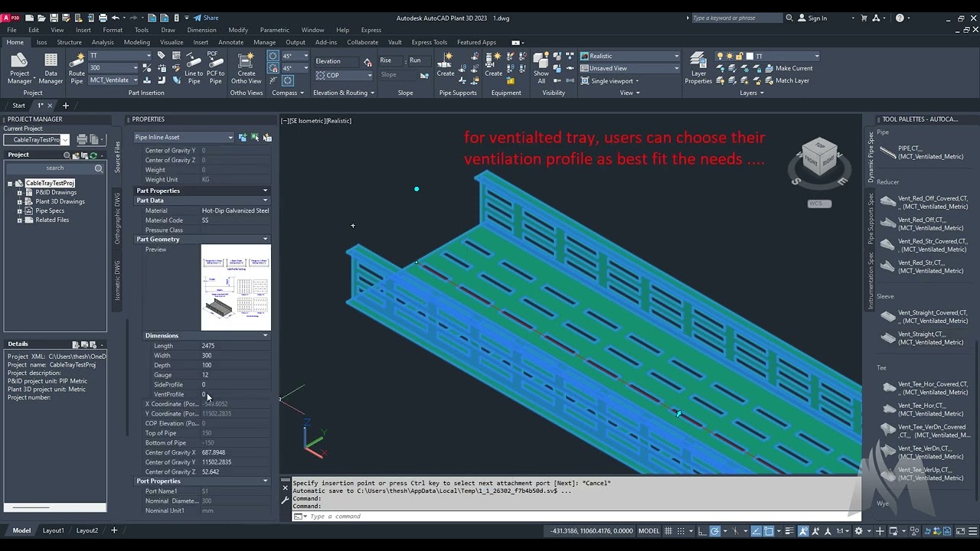Click the Share button in the quick access toolbar

tap(205, 18)
